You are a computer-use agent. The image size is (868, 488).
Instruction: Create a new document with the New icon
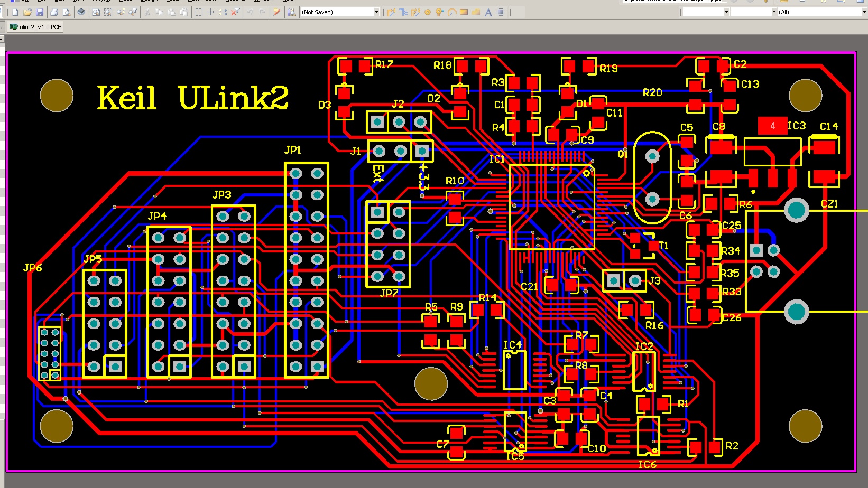15,12
